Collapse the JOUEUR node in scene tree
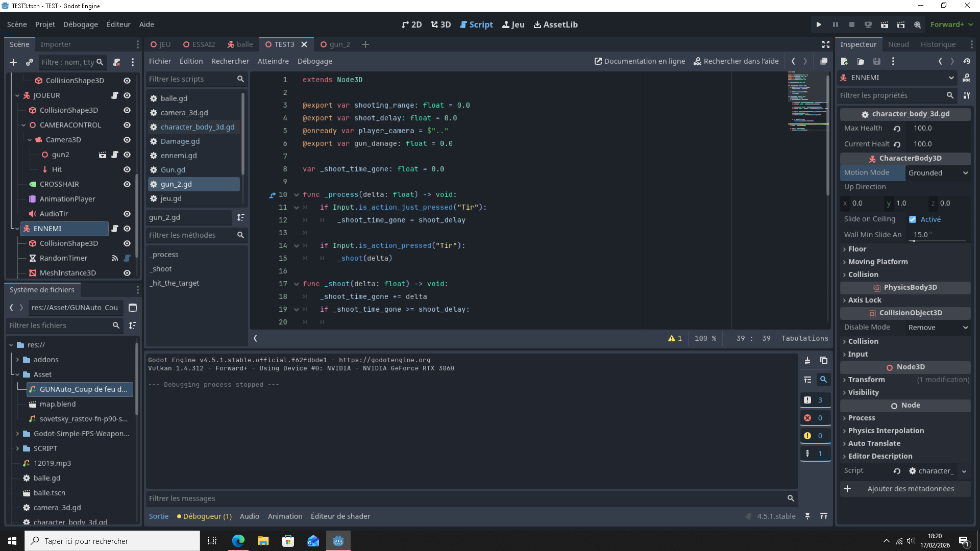 click(x=17, y=95)
